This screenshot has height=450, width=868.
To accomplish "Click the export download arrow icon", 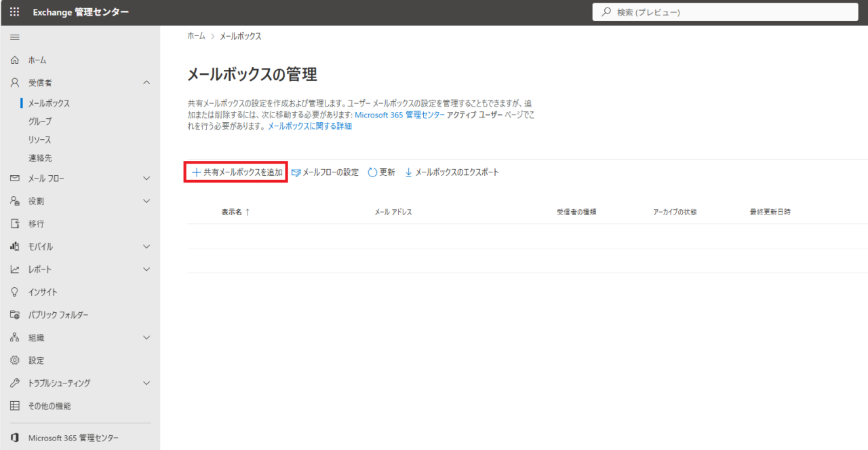I will pos(408,172).
